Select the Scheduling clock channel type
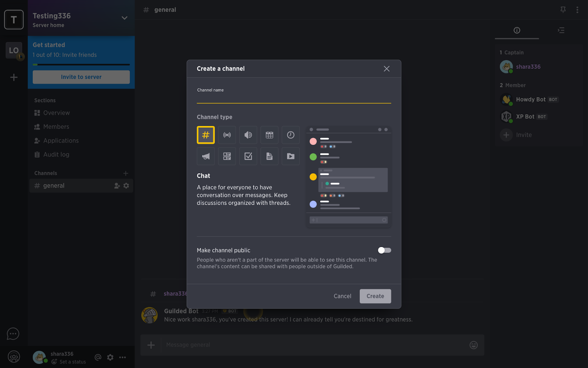588x368 pixels. coord(291,135)
